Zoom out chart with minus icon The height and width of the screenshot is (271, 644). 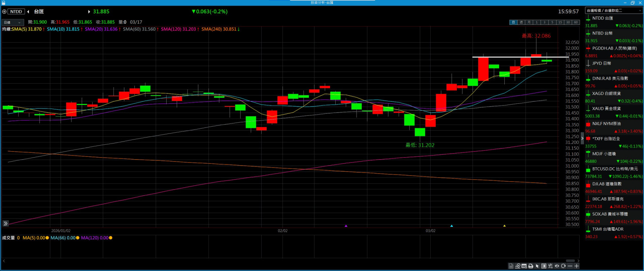point(570,266)
